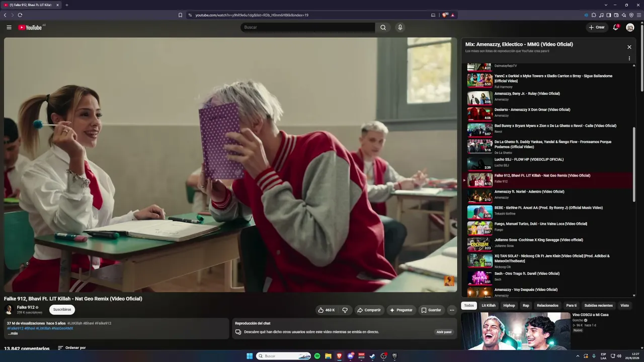Open the Brave Wallet icon
644x362 pixels.
[616, 15]
